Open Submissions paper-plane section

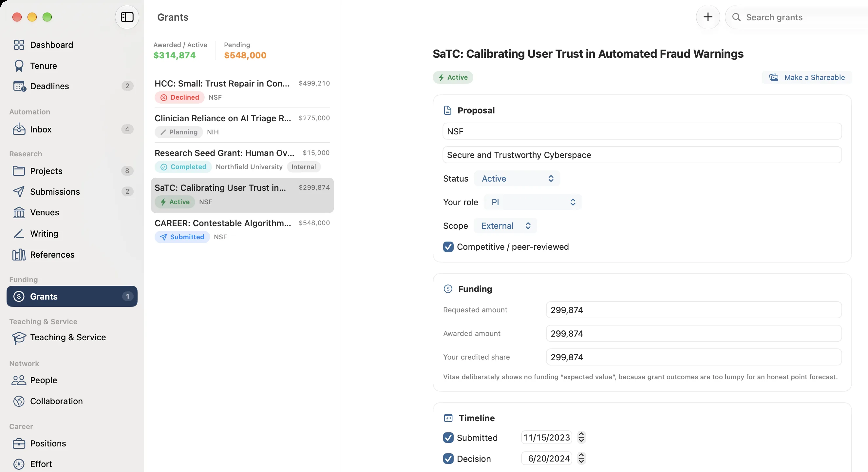(72, 191)
